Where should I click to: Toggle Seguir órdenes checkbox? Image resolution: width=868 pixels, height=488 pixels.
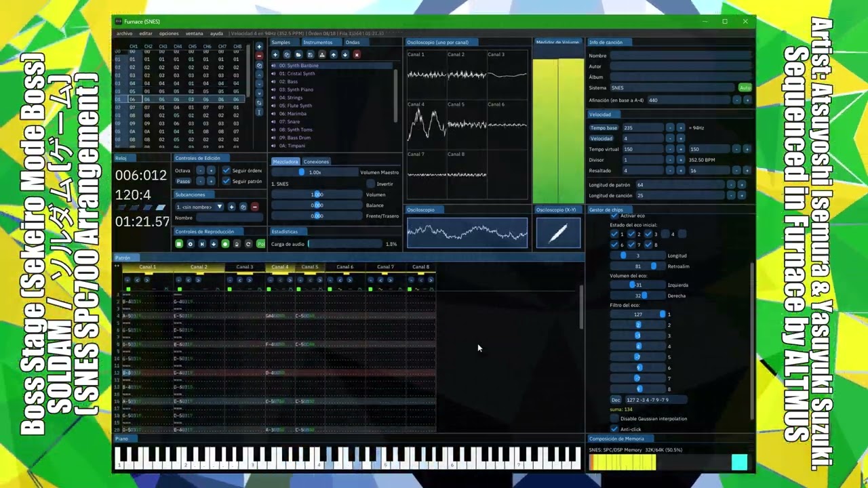tap(226, 171)
